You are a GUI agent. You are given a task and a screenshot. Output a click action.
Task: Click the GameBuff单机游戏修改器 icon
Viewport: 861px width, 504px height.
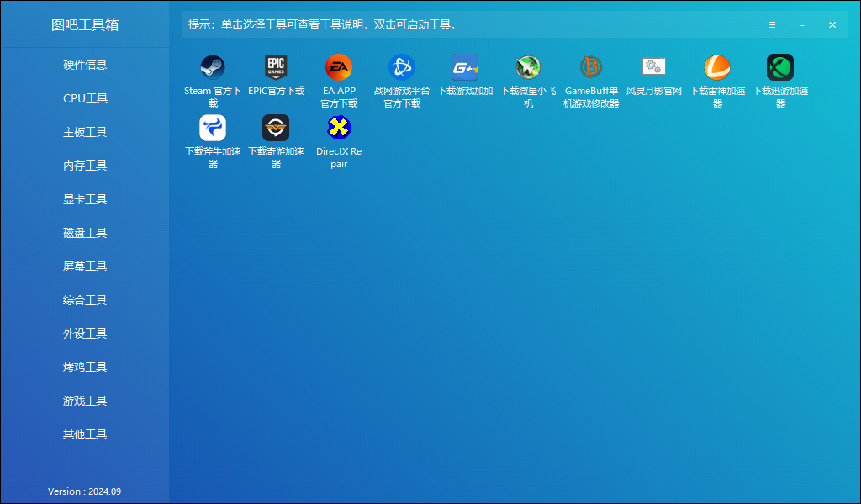point(591,67)
